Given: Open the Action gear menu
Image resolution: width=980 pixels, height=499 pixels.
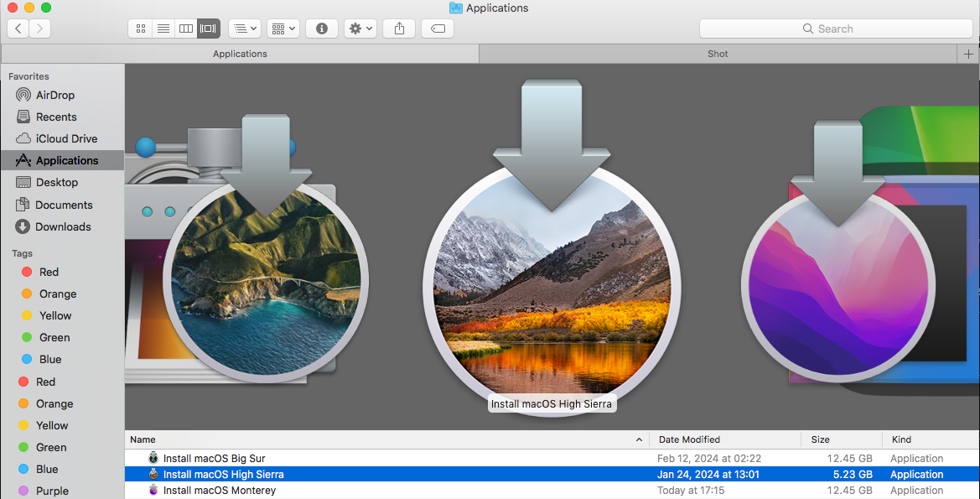Looking at the screenshot, I should pos(360,29).
